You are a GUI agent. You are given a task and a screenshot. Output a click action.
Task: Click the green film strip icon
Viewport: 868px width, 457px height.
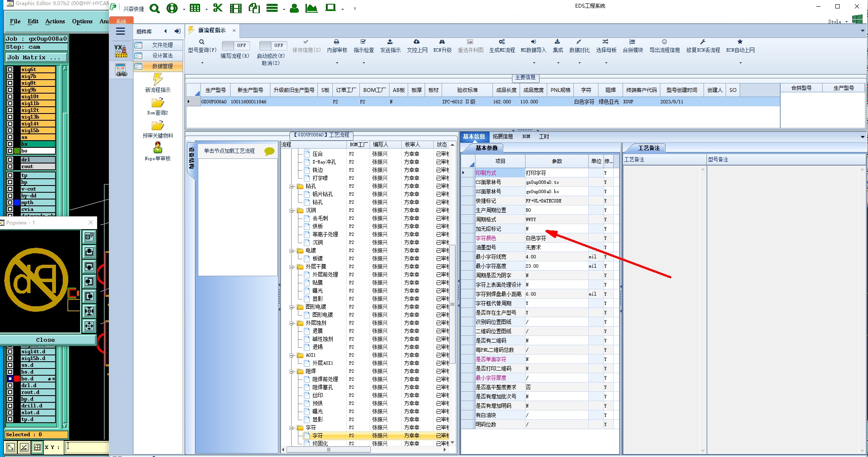236,8
